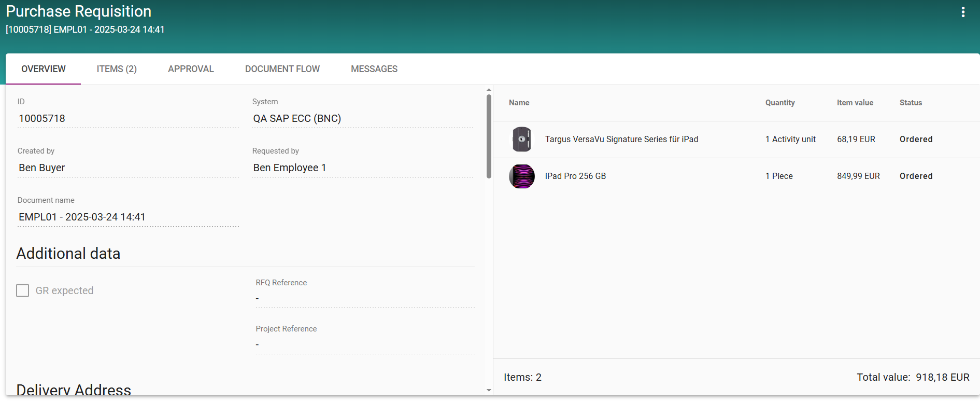Go to the Document Flow tab
980x402 pixels.
click(282, 69)
